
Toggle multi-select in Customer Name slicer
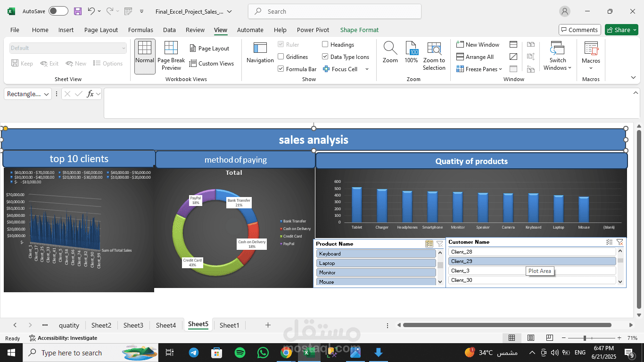(x=610, y=242)
